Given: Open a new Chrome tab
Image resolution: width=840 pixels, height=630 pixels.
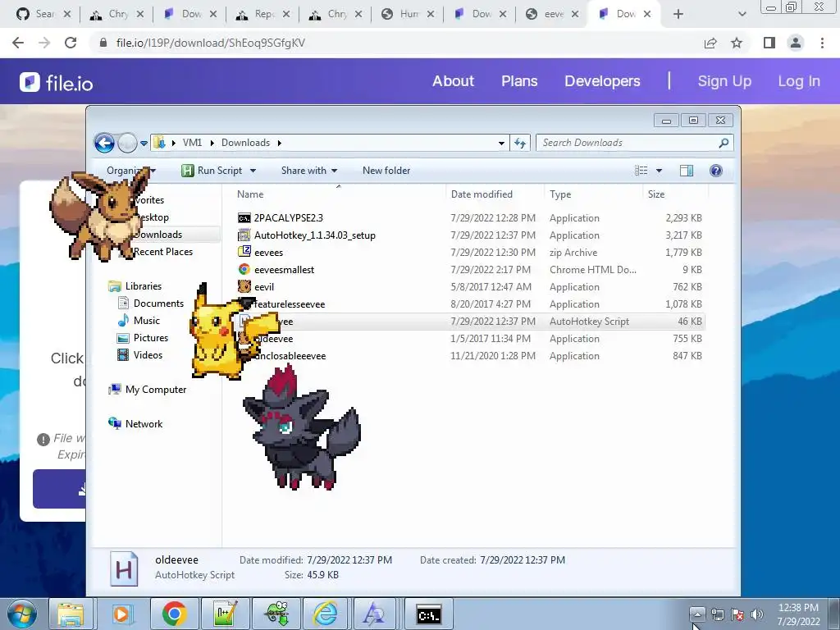Looking at the screenshot, I should (678, 14).
